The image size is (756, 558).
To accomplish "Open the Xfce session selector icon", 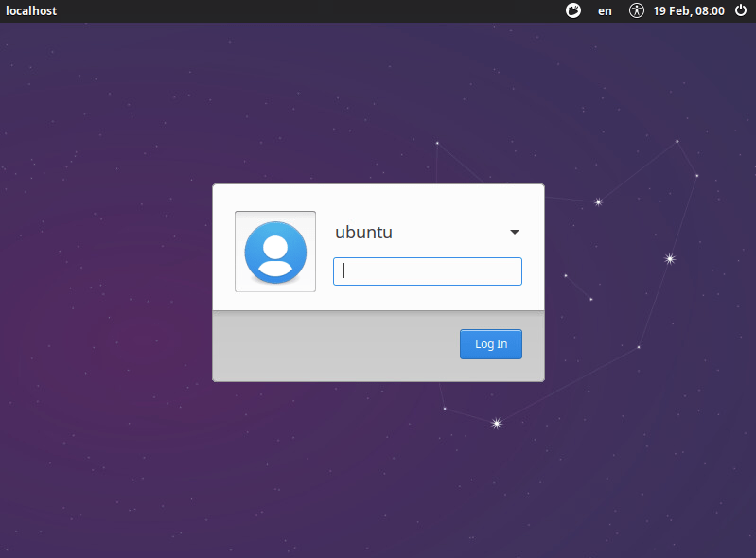I will [573, 11].
